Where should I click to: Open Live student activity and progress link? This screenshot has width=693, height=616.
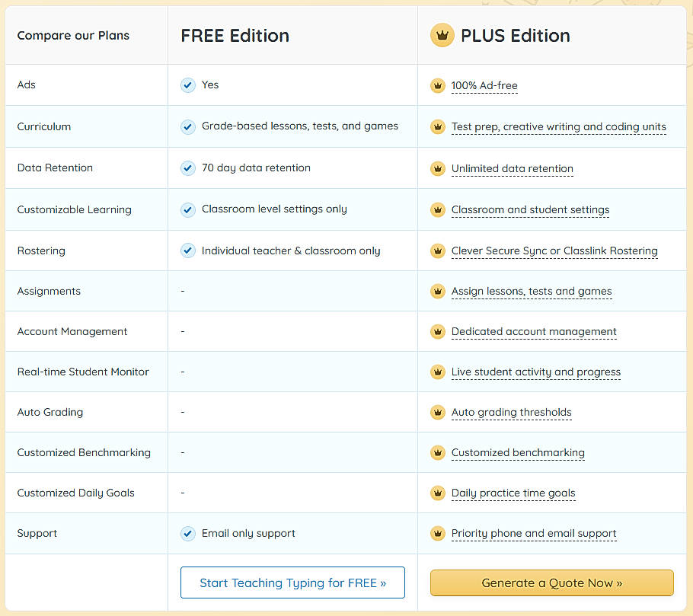536,372
